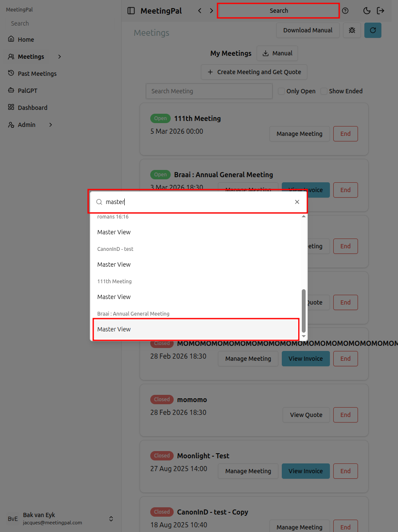Enable the Only Open filter checkbox
This screenshot has width=398, height=532.
281,91
